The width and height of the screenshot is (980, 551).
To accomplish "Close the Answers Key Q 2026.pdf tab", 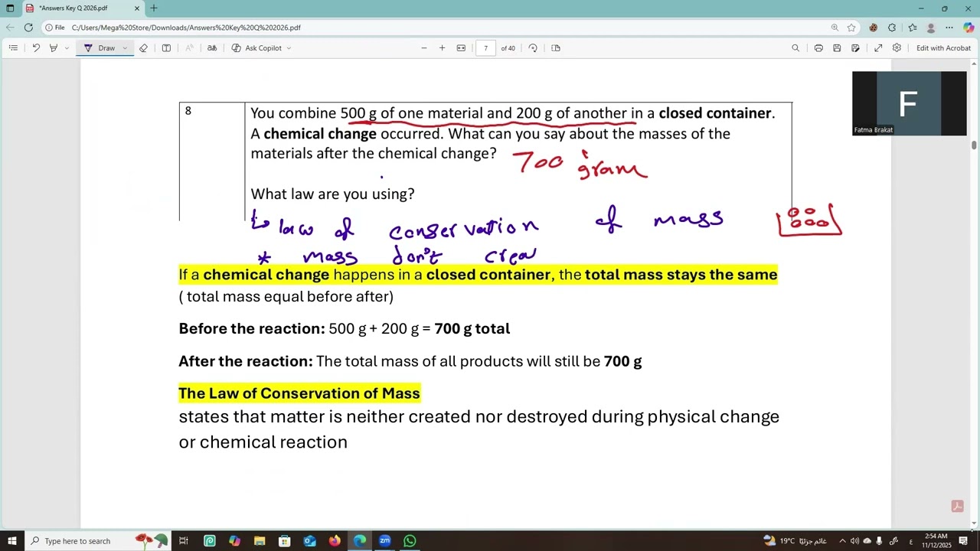I will click(x=137, y=8).
